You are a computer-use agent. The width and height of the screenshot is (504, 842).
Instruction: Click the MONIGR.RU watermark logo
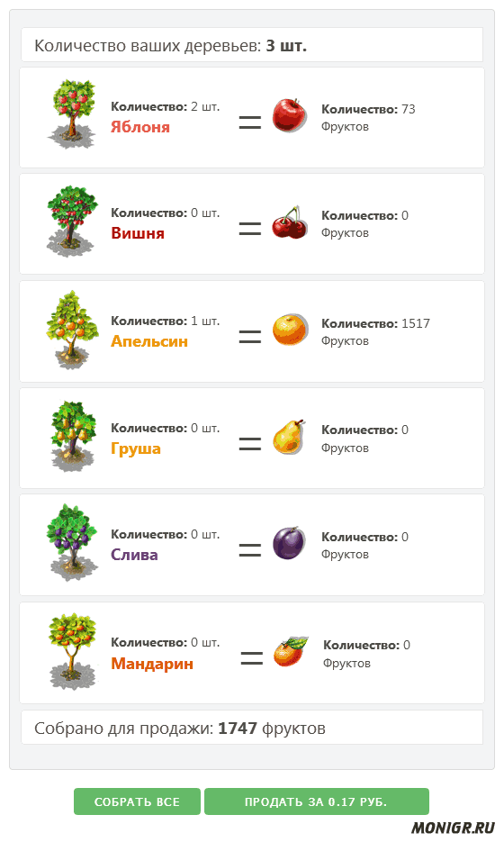[x=453, y=828]
